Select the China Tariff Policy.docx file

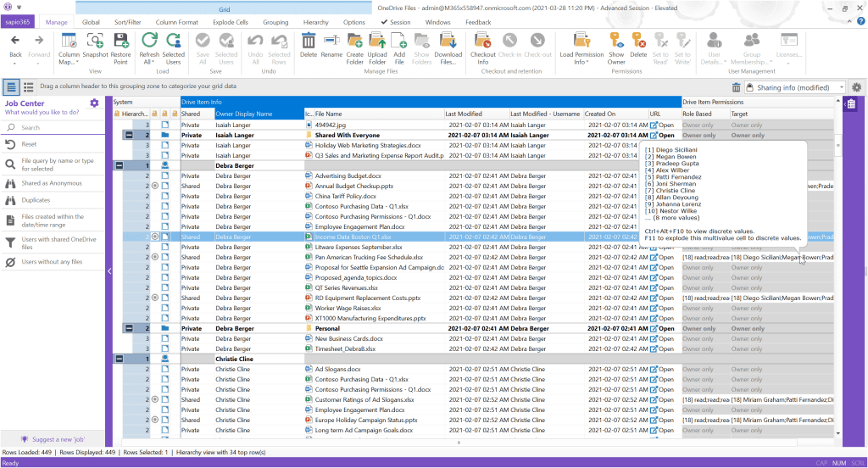pos(346,196)
